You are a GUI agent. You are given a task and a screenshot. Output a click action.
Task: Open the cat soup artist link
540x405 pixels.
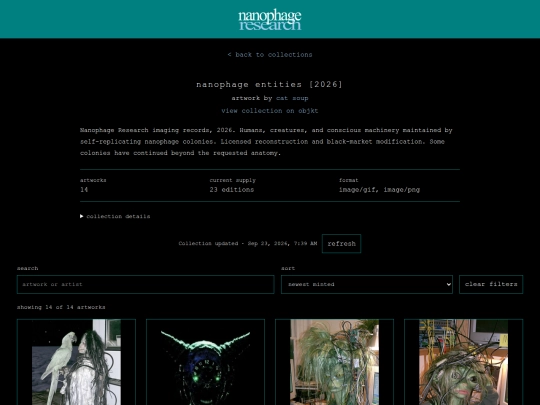click(292, 98)
